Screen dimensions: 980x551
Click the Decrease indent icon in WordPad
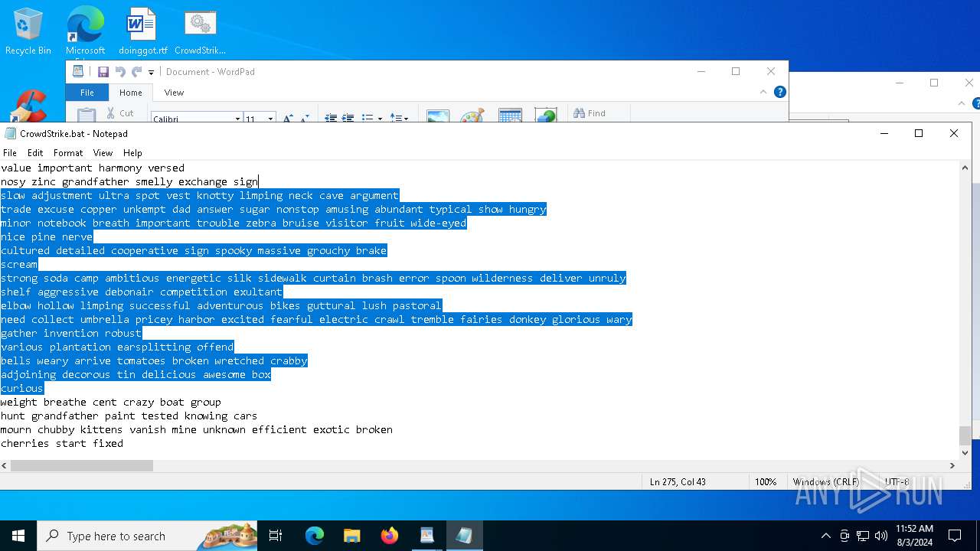[x=331, y=118]
